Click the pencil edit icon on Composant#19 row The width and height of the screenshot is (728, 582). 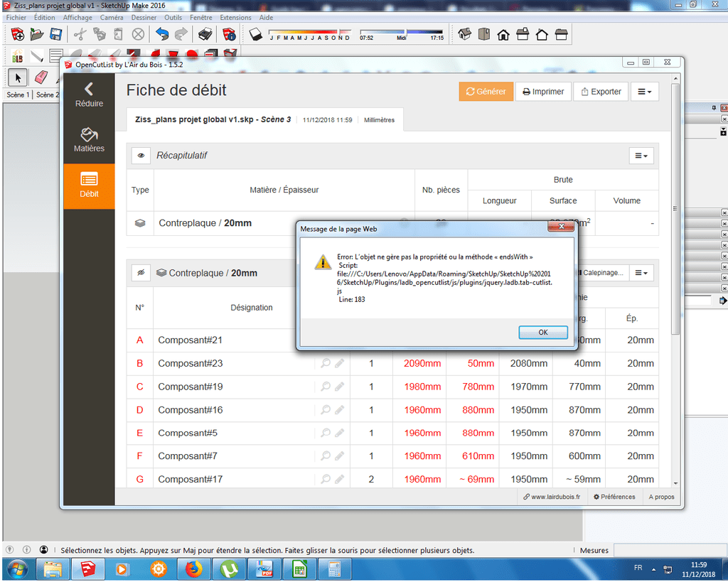click(340, 386)
